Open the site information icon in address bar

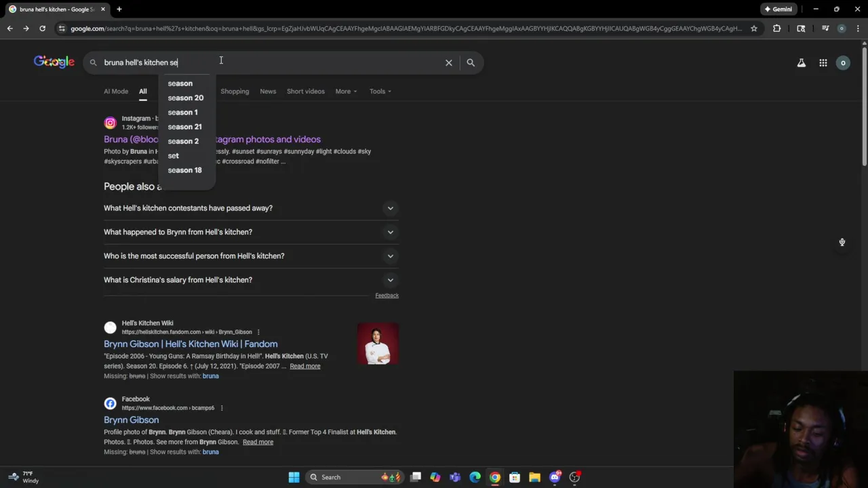click(62, 28)
